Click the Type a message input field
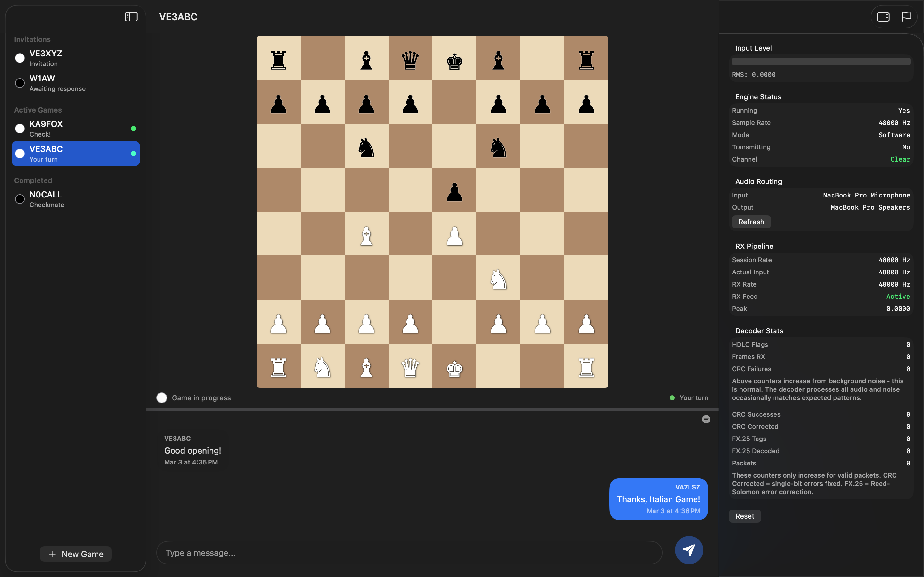Screen dimensions: 924x577 pyautogui.click(x=408, y=552)
